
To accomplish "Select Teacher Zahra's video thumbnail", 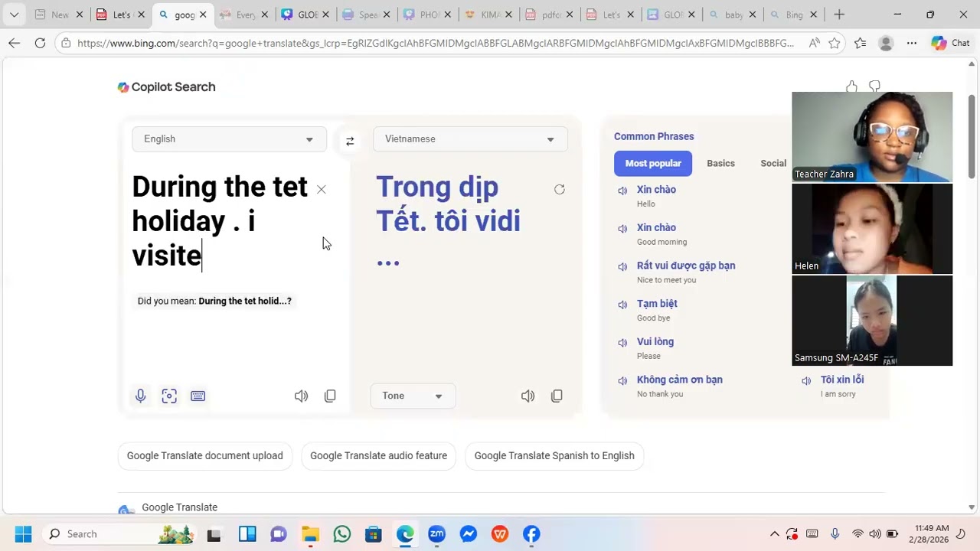I will click(x=872, y=137).
